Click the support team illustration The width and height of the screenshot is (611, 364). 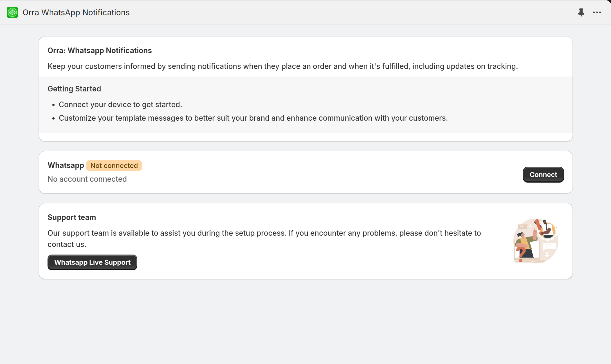point(536,241)
